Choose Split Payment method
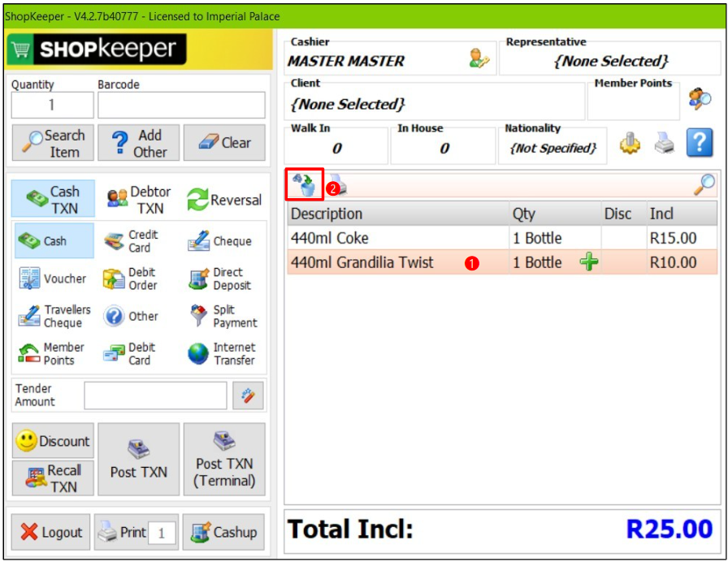728x562 pixels. [x=223, y=316]
